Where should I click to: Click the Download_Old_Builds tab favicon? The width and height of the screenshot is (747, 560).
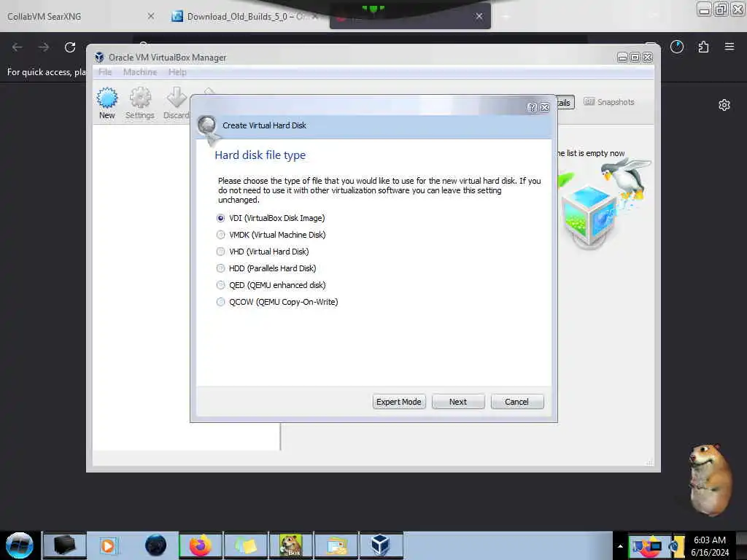pos(177,16)
